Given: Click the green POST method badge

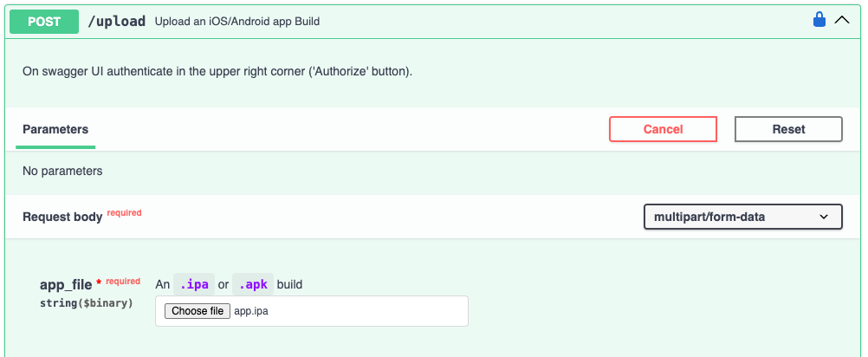Looking at the screenshot, I should pyautogui.click(x=44, y=22).
